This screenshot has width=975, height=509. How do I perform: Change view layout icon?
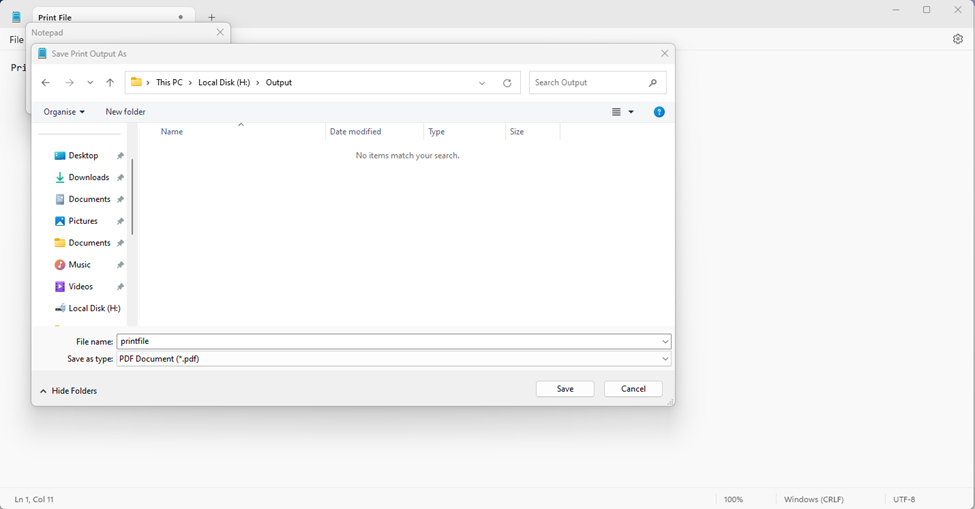pyautogui.click(x=616, y=112)
